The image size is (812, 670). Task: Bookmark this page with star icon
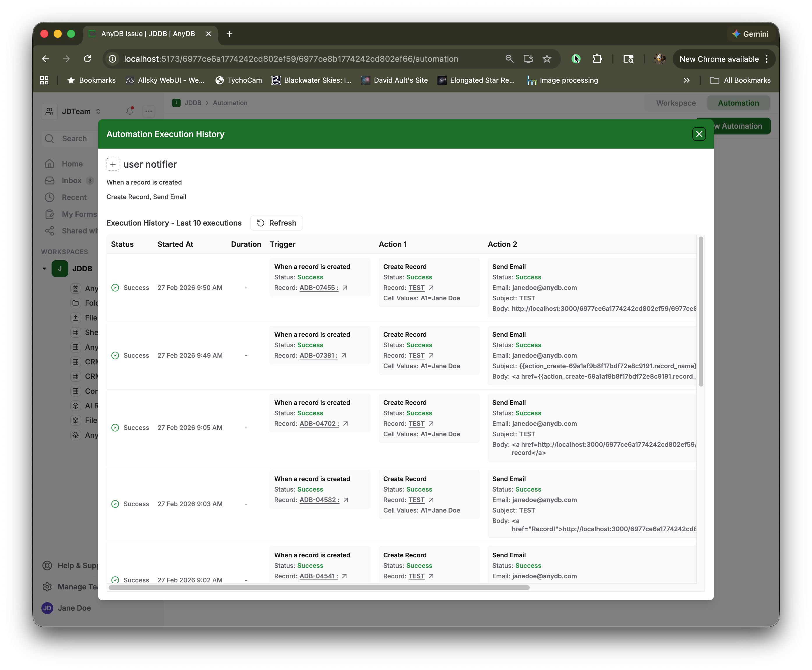click(x=547, y=59)
